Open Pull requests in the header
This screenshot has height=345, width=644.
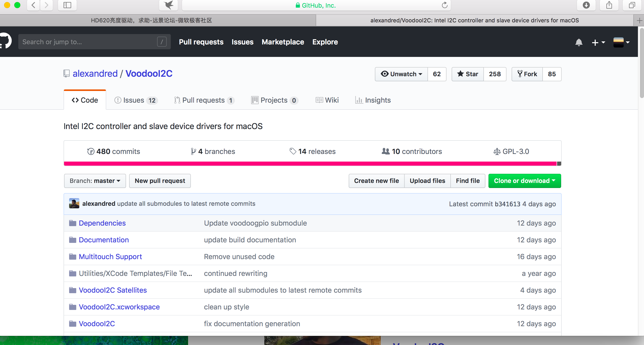(201, 42)
